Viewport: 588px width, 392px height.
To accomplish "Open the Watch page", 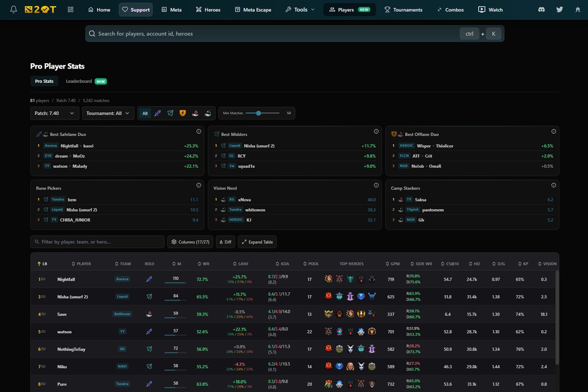I will coord(490,10).
